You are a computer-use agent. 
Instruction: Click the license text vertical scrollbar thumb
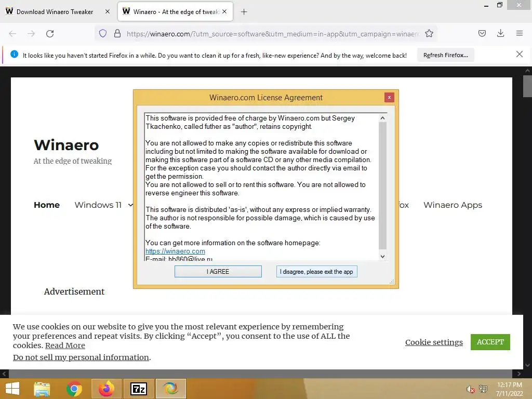click(382, 186)
